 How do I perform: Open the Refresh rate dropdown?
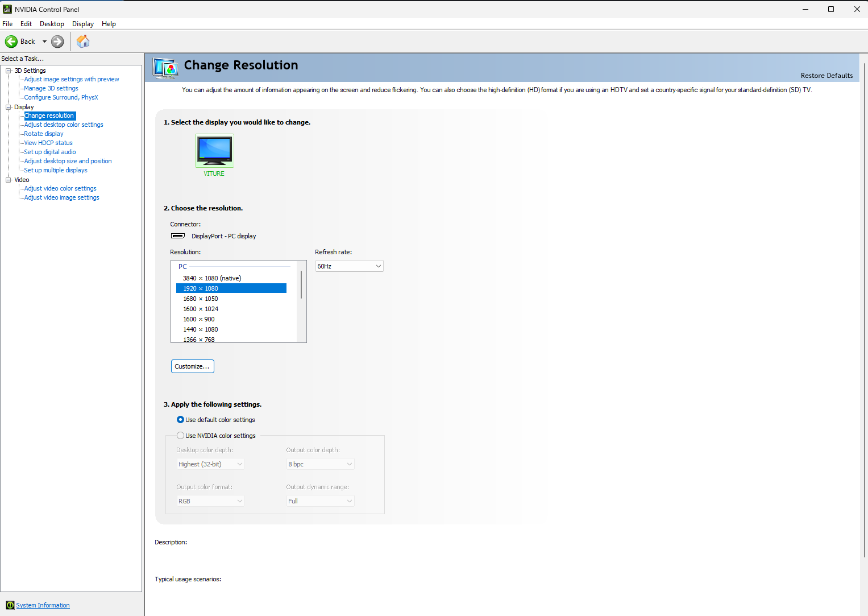349,266
